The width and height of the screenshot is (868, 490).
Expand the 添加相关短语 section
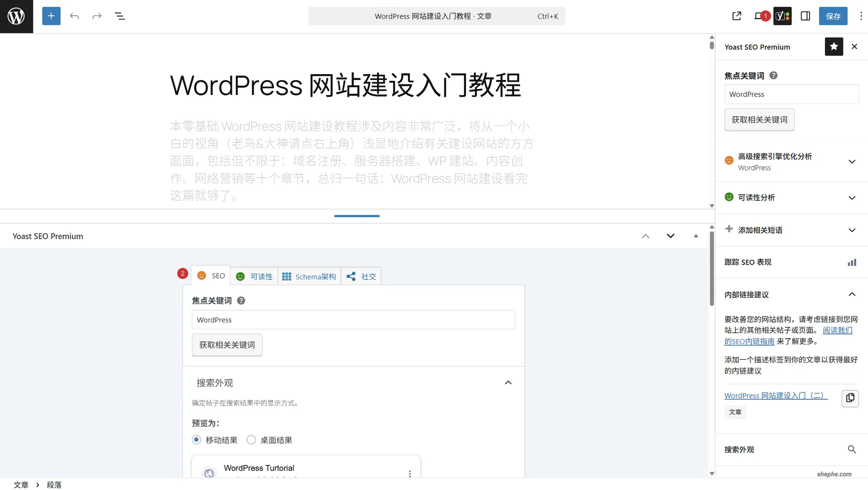pos(852,230)
